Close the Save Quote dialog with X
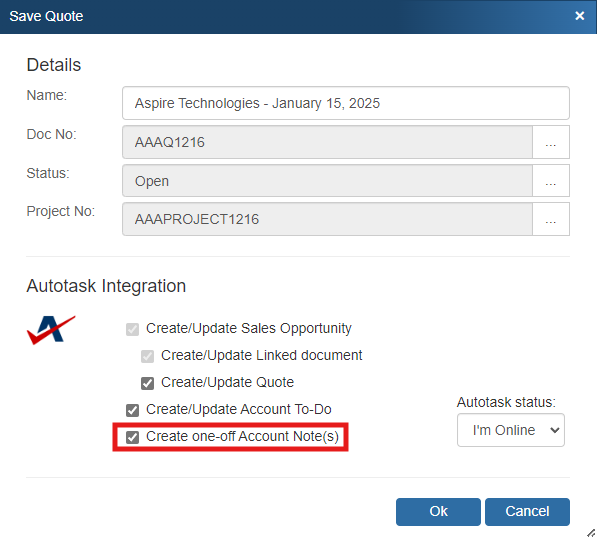Viewport: 597px width, 538px height. (x=579, y=16)
